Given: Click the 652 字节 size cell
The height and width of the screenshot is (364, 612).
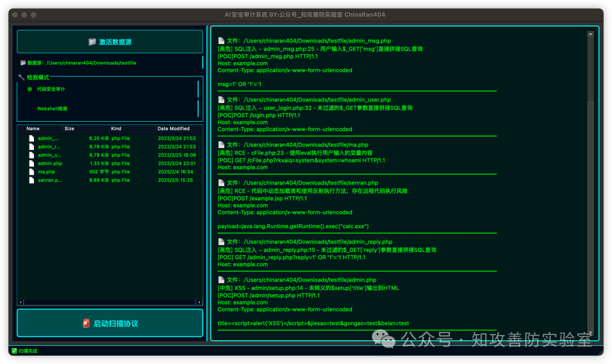Looking at the screenshot, I should [99, 172].
